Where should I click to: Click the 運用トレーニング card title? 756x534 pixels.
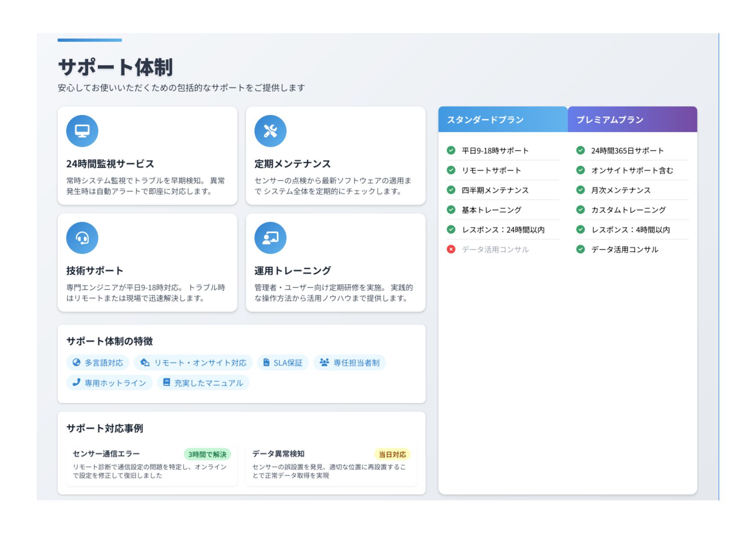[x=293, y=271]
